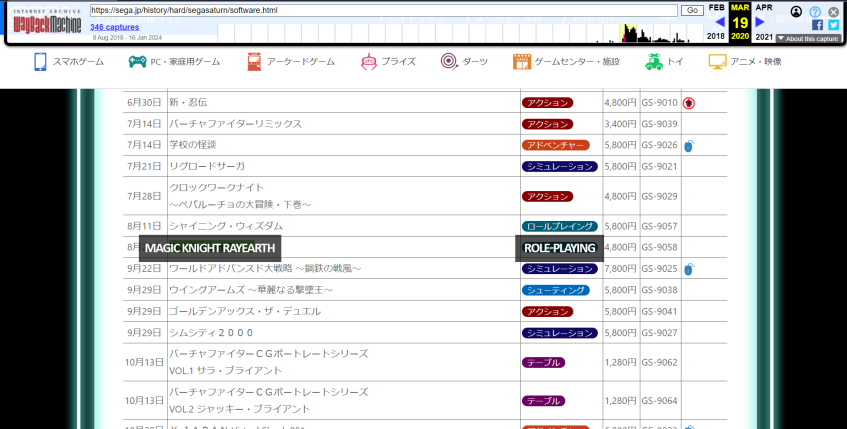Click ロールプレイング badge for シャイニング・ウィズダム
The image size is (847, 429).
(560, 226)
